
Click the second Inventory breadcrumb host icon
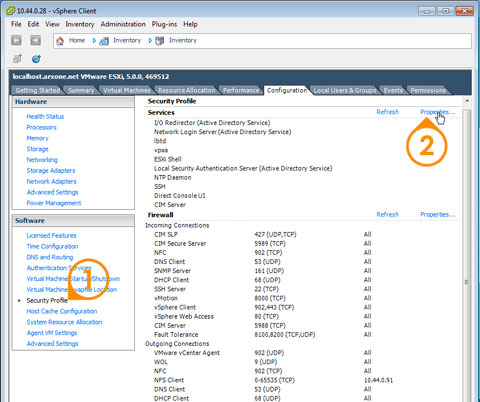point(160,41)
